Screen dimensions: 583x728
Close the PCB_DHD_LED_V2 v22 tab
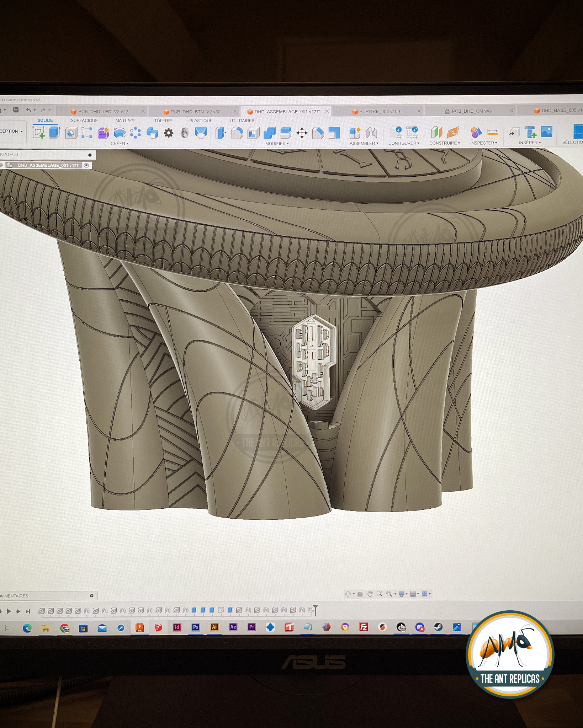point(143,111)
